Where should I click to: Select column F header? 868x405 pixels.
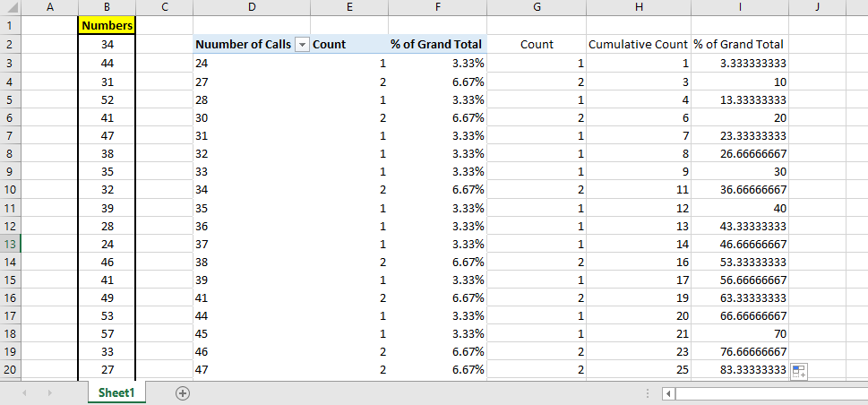(x=437, y=7)
